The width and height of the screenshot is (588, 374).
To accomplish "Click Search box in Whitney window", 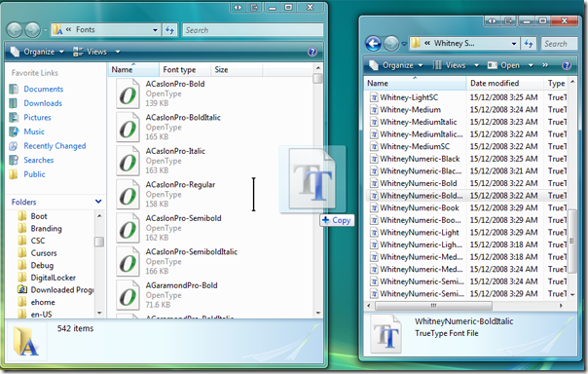I will coord(559,44).
